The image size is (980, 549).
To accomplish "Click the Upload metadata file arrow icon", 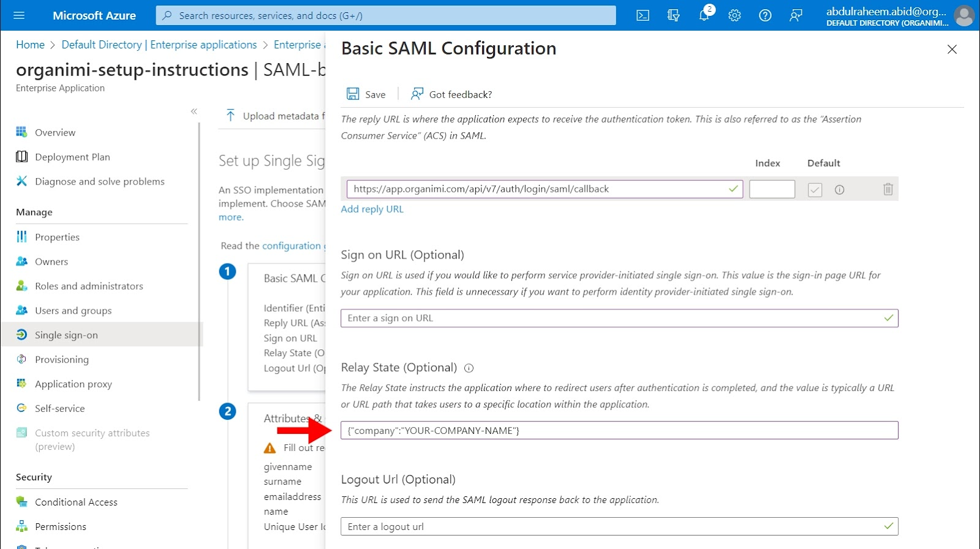I will (x=230, y=115).
